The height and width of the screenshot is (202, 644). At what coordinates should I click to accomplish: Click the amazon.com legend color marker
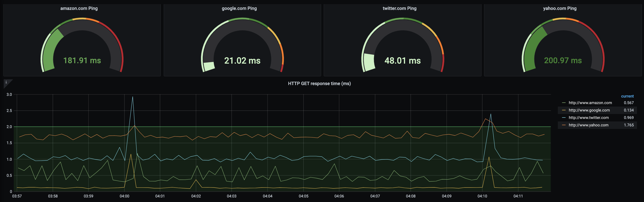564,103
